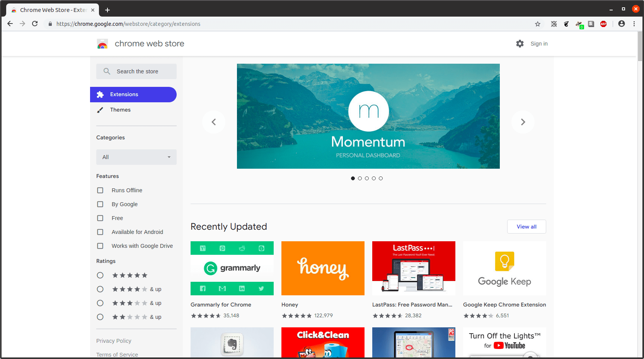Jump to fifth carousel dot
Image resolution: width=644 pixels, height=359 pixels.
point(381,178)
